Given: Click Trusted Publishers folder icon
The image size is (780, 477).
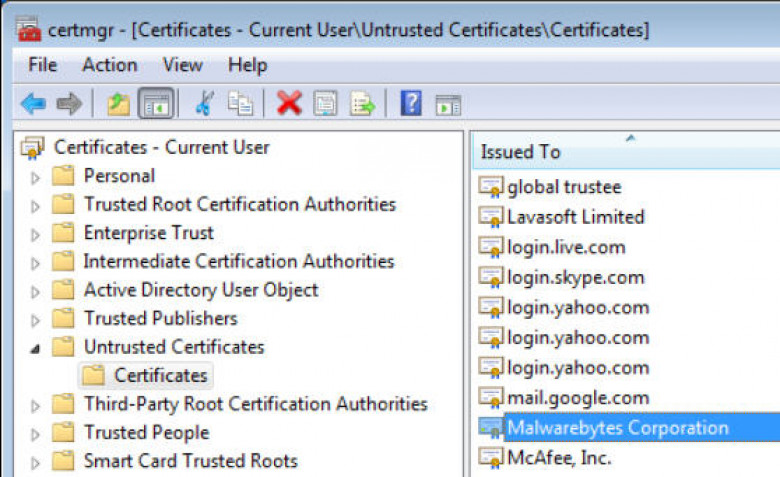Looking at the screenshot, I should (x=63, y=318).
